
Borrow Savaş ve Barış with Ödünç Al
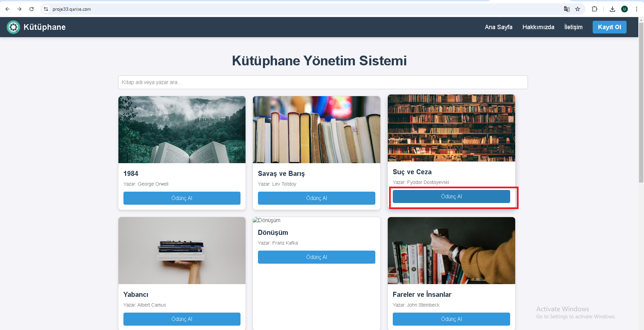click(x=316, y=198)
